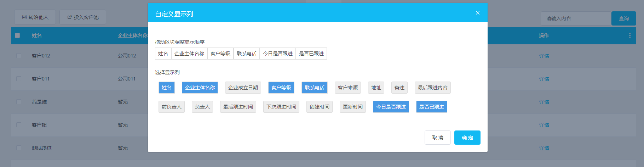Select the 最后跟进内容 column option

(432, 88)
